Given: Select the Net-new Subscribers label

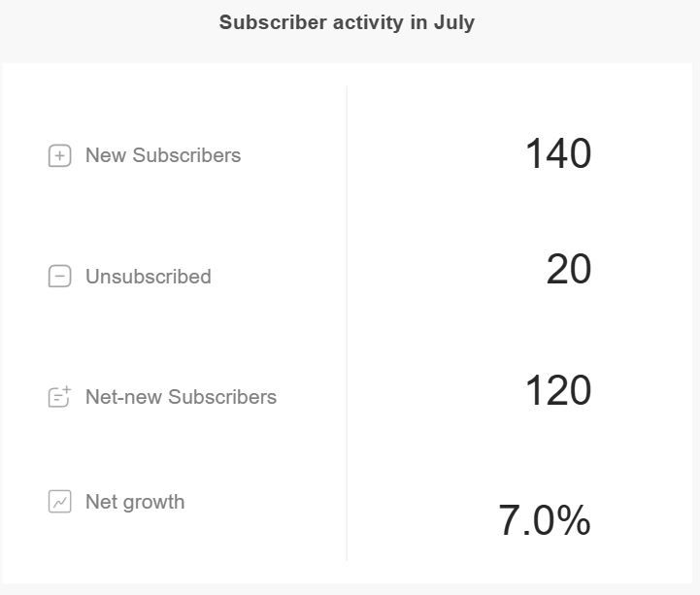Looking at the screenshot, I should [181, 397].
